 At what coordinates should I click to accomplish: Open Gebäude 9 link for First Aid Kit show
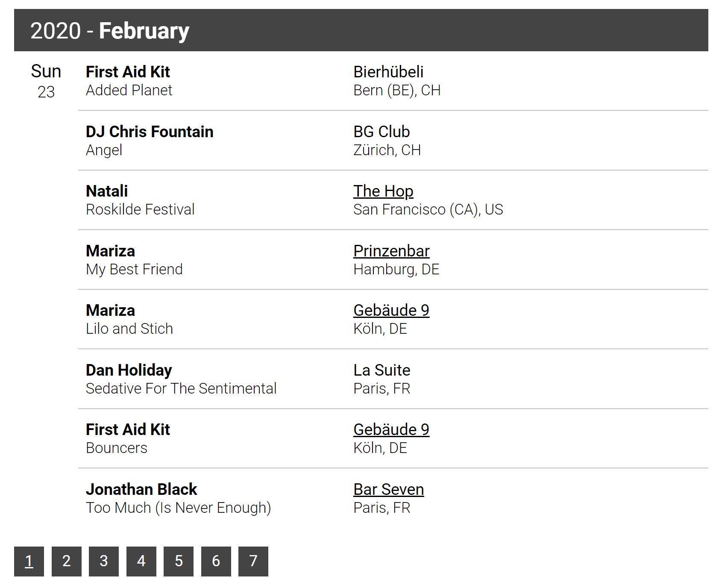(x=391, y=429)
